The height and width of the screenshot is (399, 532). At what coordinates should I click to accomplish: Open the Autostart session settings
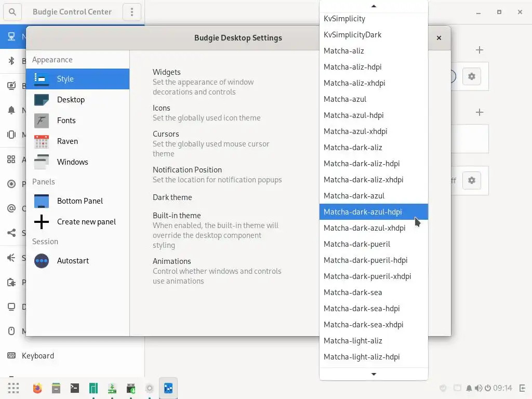tap(78, 261)
